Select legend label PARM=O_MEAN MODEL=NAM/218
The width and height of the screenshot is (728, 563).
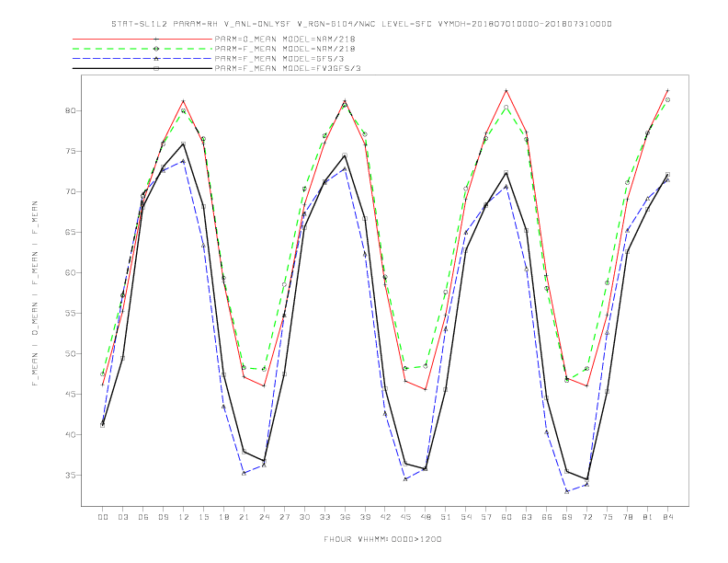tap(285, 39)
